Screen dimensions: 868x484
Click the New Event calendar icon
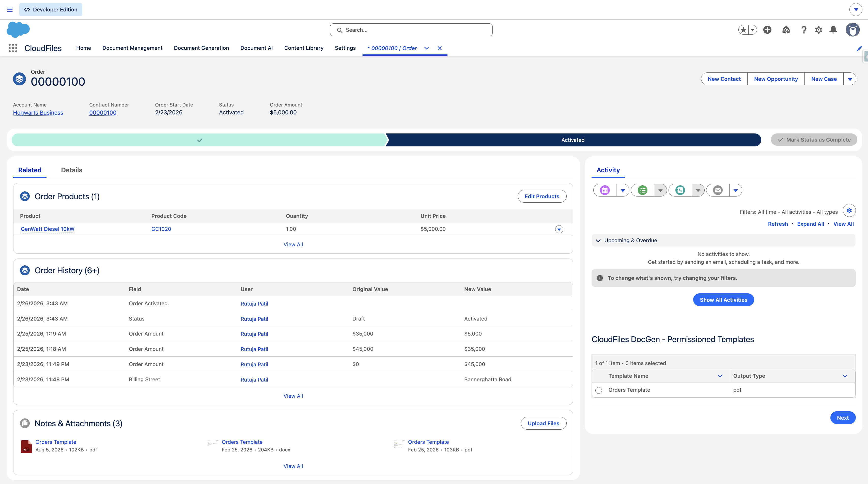click(x=605, y=190)
